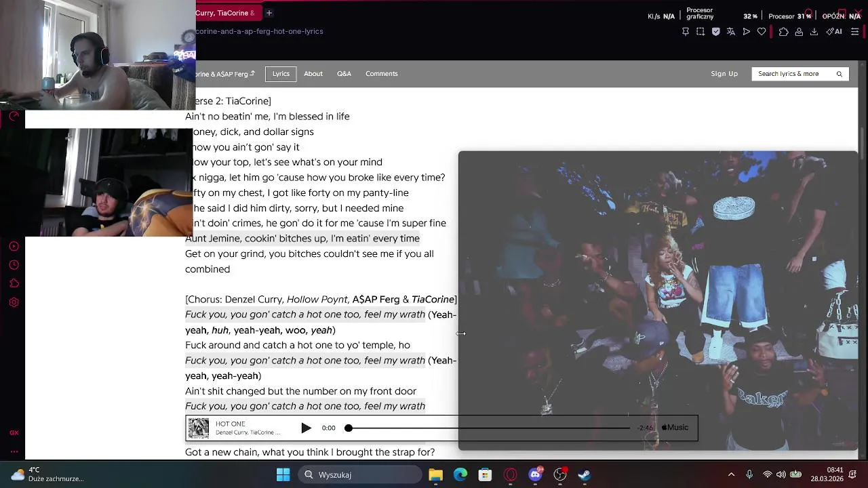
Task: Open weather widget showing 4°C
Action: click(x=47, y=474)
